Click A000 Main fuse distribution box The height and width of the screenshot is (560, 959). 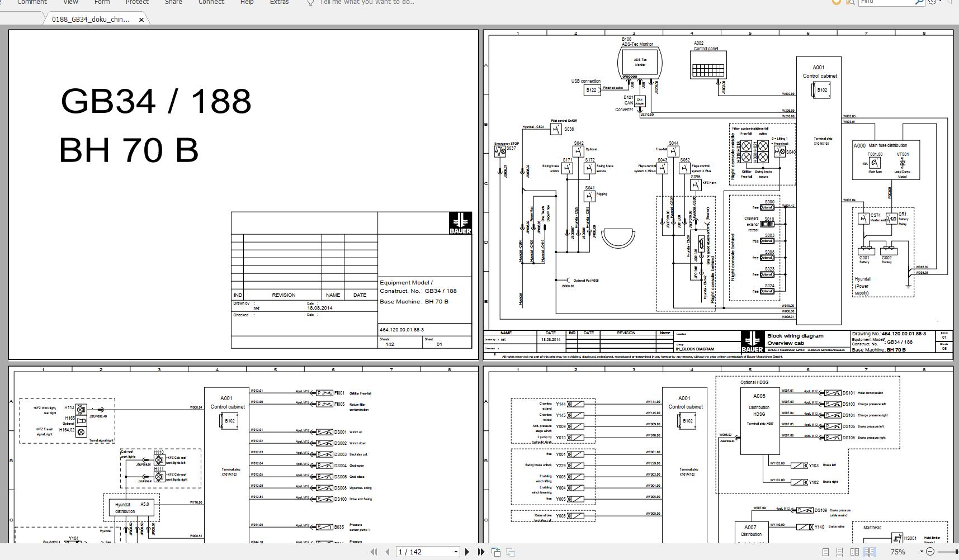[x=886, y=160]
